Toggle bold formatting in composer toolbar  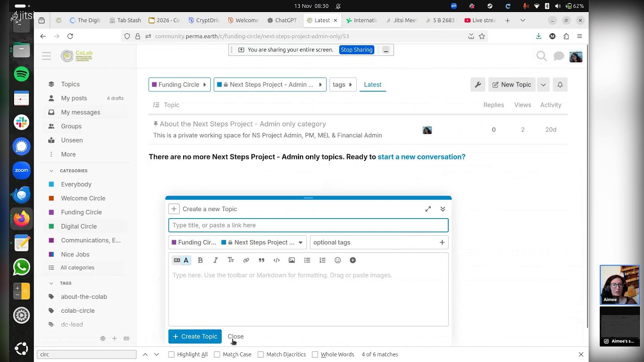(200, 260)
